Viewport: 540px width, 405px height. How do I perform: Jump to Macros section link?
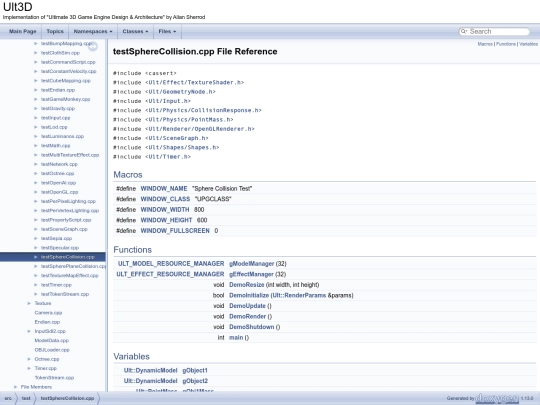[x=485, y=44]
